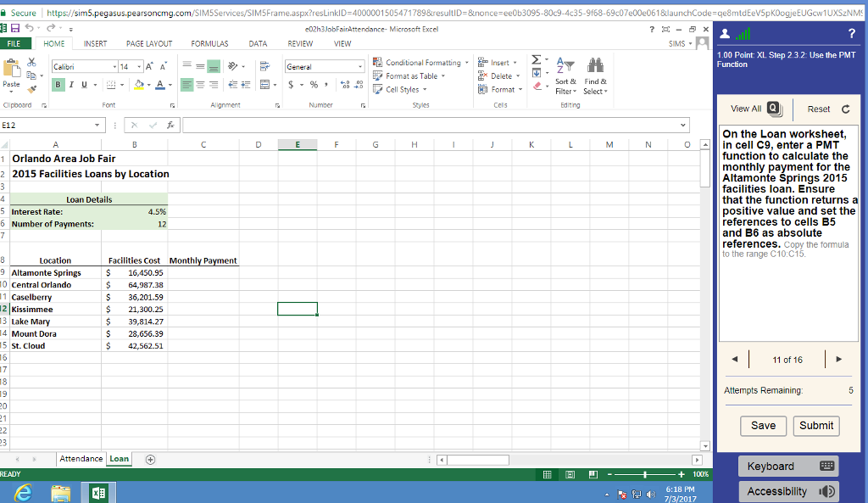Click the Bold formatting button
The image size is (868, 503).
58,84
